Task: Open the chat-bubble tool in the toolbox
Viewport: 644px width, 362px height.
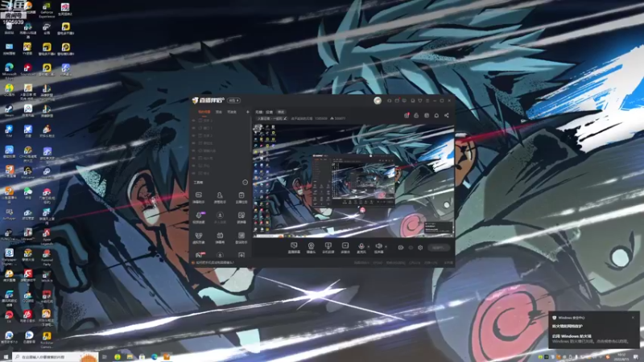Action: pyautogui.click(x=199, y=197)
